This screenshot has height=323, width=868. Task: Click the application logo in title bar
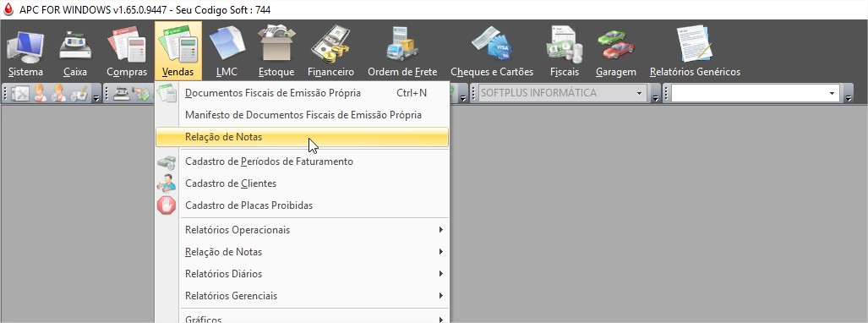(x=8, y=9)
